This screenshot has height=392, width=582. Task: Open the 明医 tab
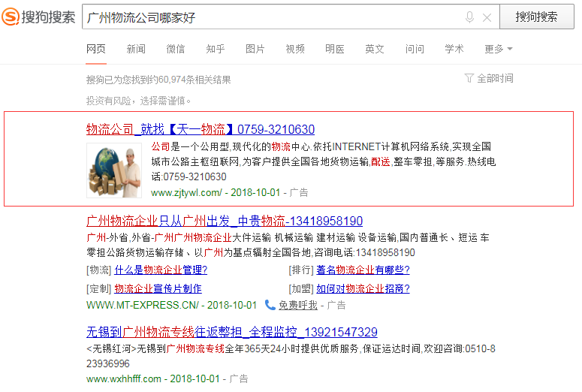point(335,49)
